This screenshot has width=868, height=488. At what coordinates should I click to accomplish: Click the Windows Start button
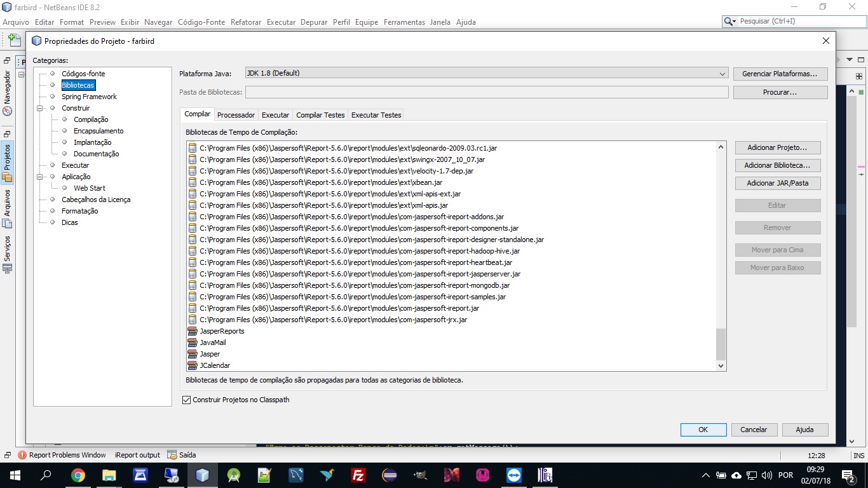coord(15,475)
